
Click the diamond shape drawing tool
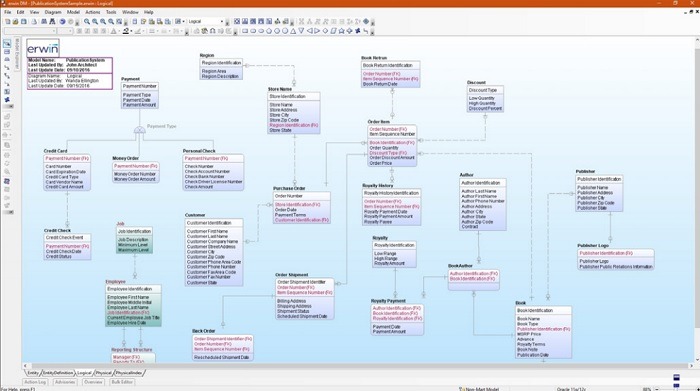click(325, 31)
